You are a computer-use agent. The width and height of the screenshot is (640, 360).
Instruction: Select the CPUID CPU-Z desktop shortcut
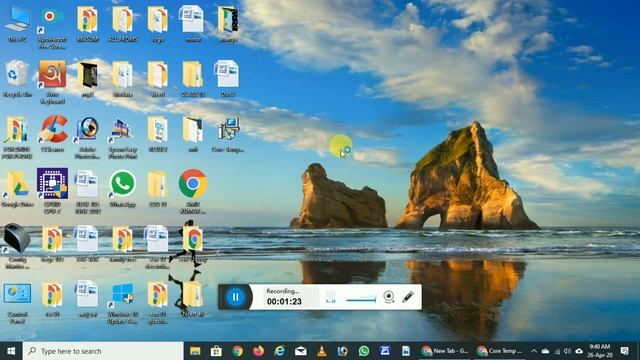pyautogui.click(x=52, y=191)
